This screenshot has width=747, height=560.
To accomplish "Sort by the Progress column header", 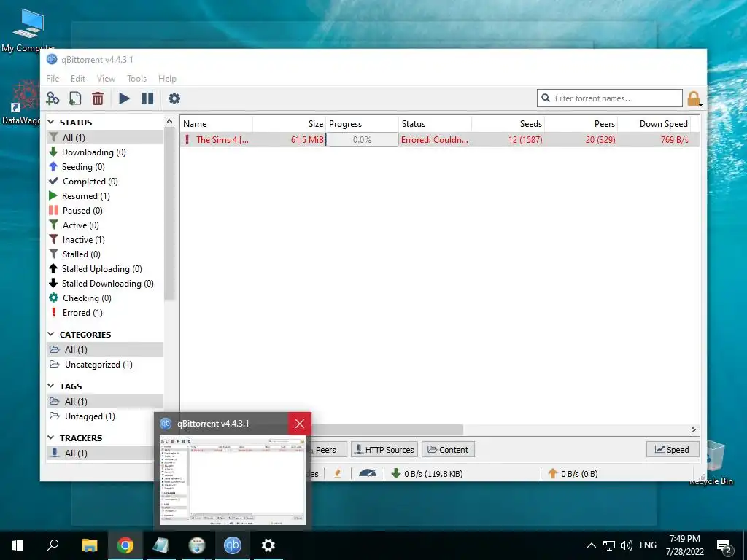I will click(362, 124).
